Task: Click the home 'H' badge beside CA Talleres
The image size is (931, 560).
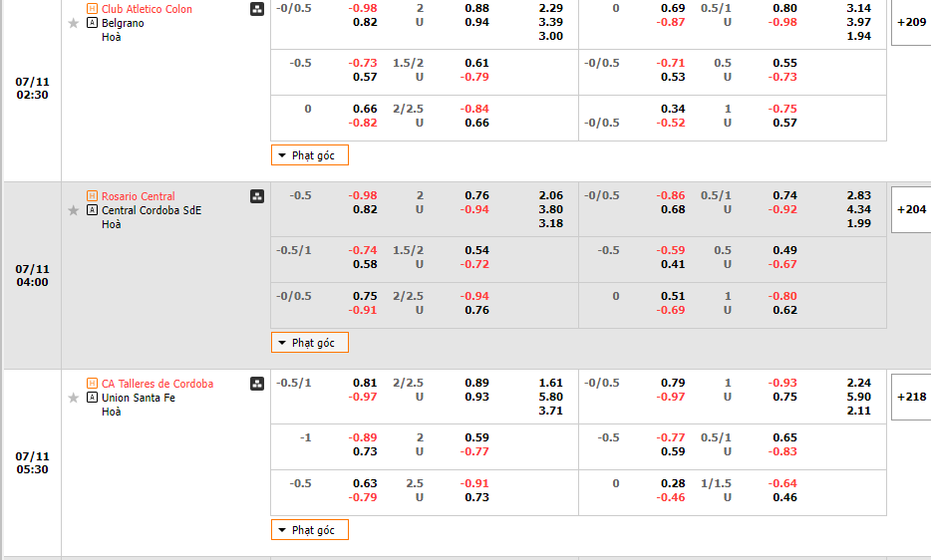Action: point(93,384)
